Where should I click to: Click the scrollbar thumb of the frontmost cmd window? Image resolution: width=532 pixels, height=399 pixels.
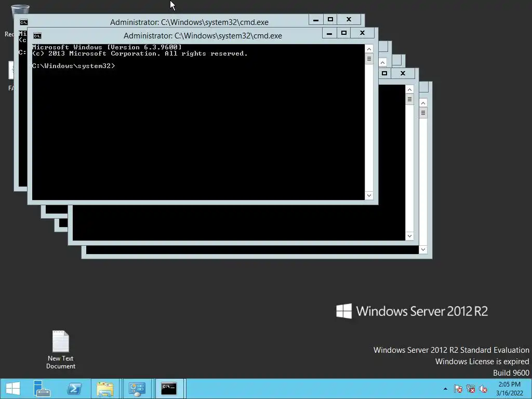coord(369,59)
